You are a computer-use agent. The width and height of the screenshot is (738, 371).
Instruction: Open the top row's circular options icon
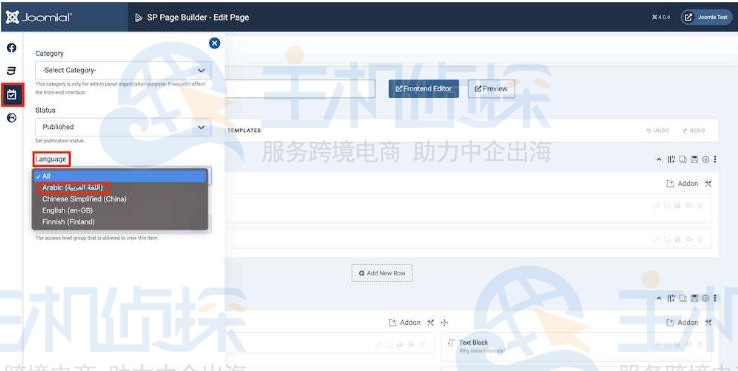tap(706, 160)
